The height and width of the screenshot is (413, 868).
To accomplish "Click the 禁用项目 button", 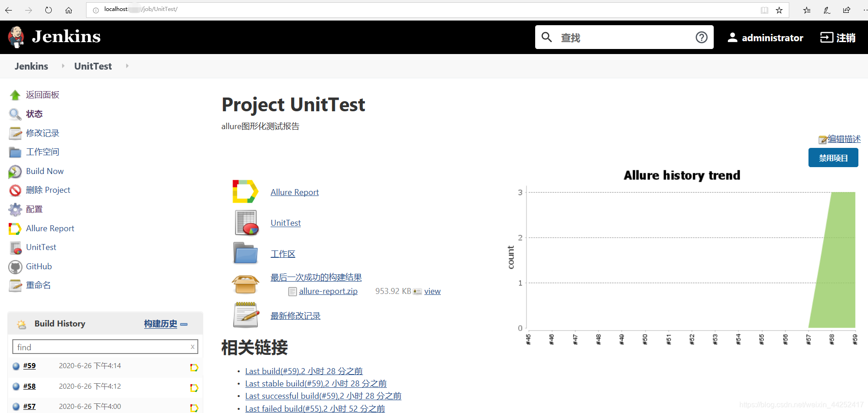I will [833, 158].
